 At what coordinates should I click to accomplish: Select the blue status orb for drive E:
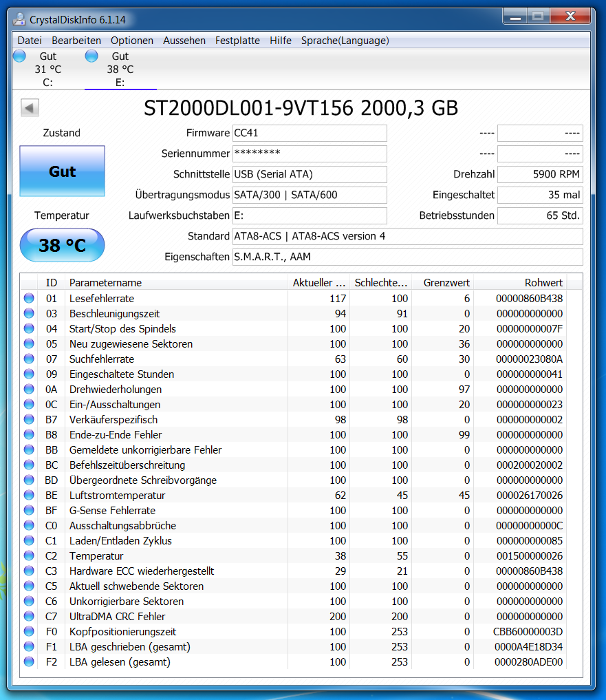[91, 56]
